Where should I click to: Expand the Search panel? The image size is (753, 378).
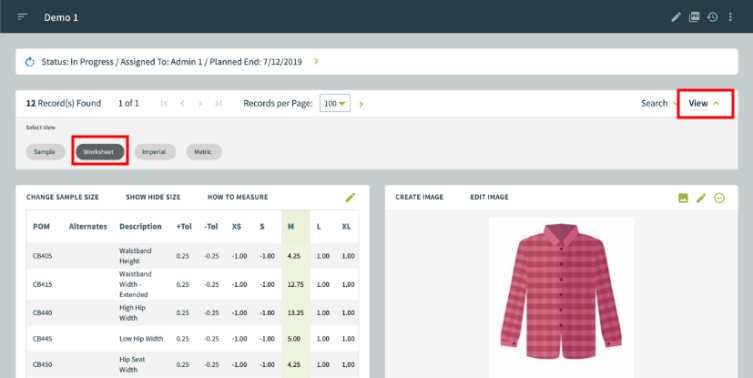(x=659, y=103)
